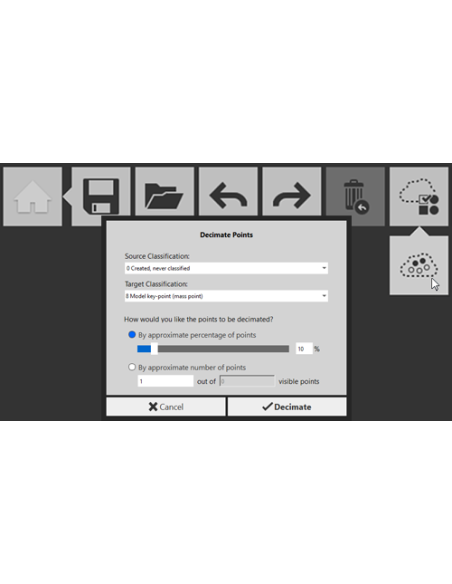Go to the Home screen icon
This screenshot has height=584, width=452.
(x=32, y=196)
